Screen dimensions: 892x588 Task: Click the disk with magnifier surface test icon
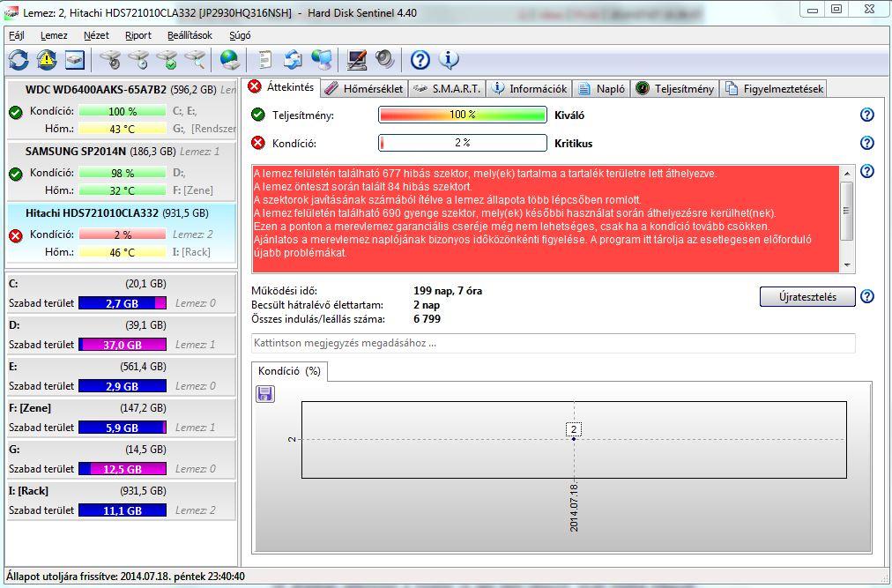[195, 59]
